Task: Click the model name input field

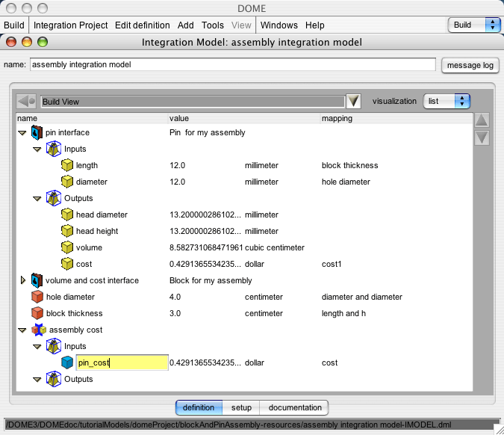Action: click(x=233, y=65)
